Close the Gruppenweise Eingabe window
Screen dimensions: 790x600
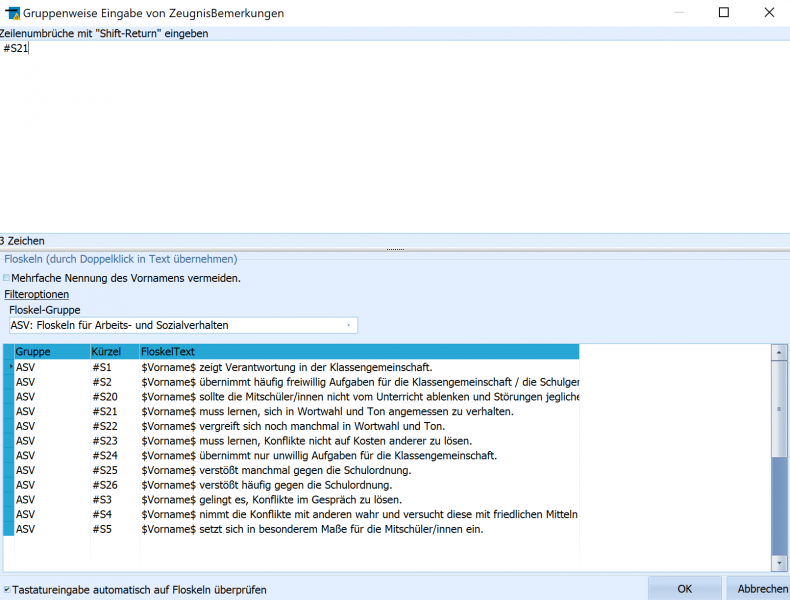tap(769, 12)
